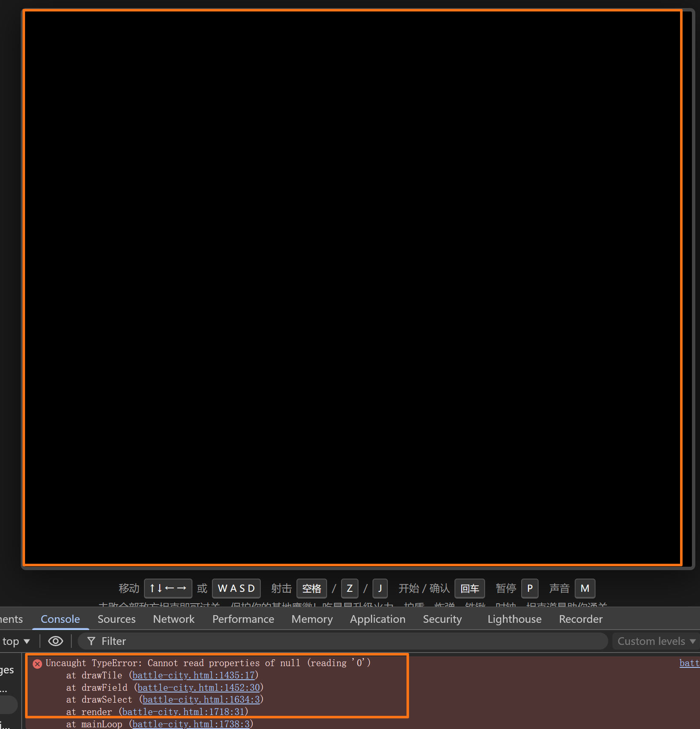This screenshot has width=700, height=729.
Task: Open the Lighthouse tab
Action: pos(514,619)
